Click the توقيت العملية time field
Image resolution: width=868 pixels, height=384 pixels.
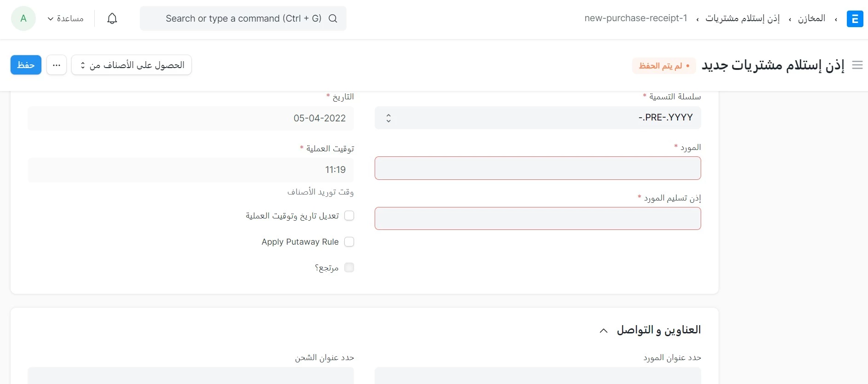pyautogui.click(x=191, y=170)
